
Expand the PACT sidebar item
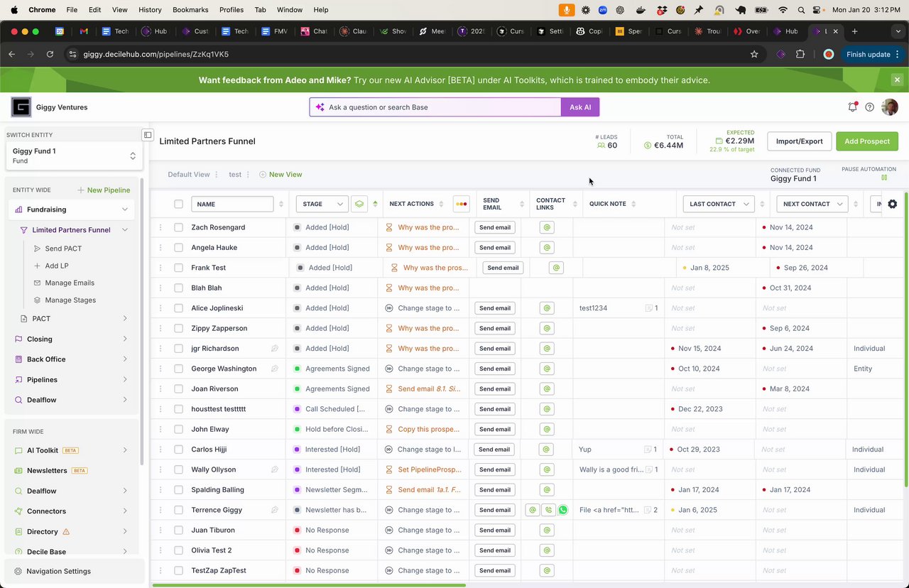coord(125,319)
